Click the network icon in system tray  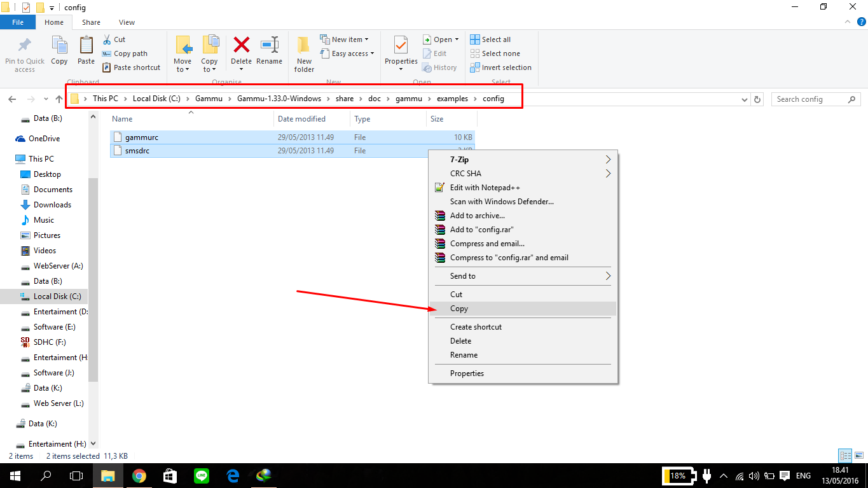click(x=739, y=475)
